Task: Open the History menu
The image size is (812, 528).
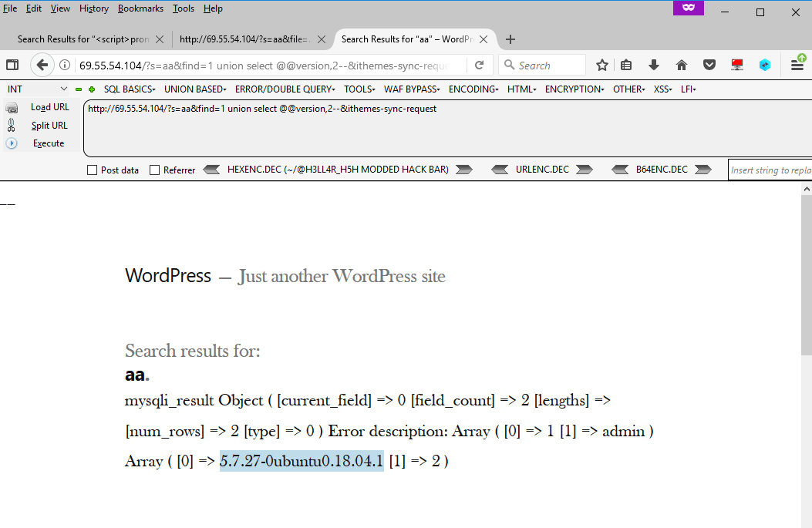Action: pos(94,8)
